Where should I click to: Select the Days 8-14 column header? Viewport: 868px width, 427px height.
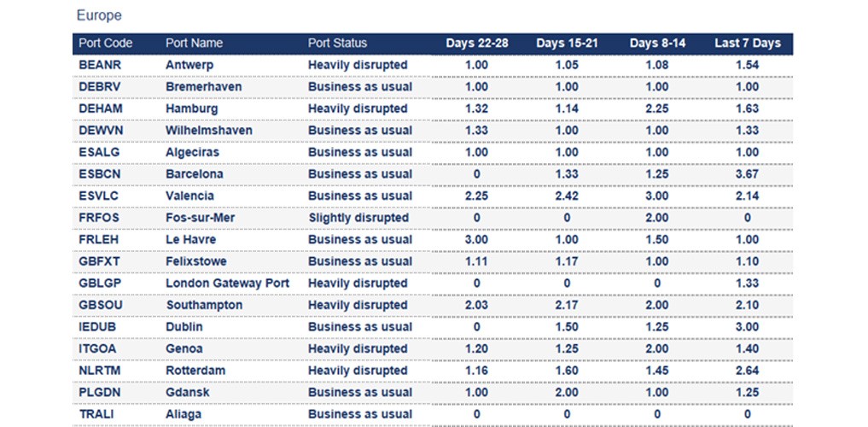[656, 44]
